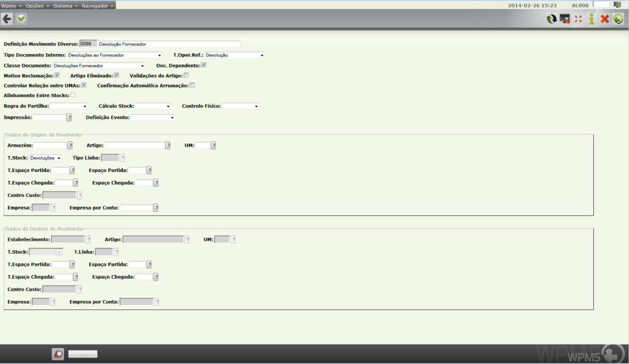Viewport: 629px width, 364px height.
Task: Click the red fullscreen arrows icon
Action: [578, 19]
